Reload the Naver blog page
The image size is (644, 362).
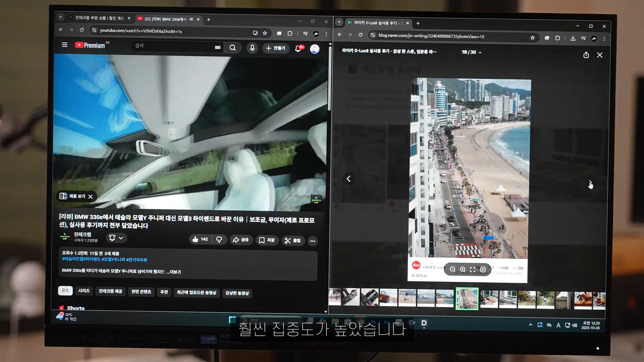tap(360, 35)
